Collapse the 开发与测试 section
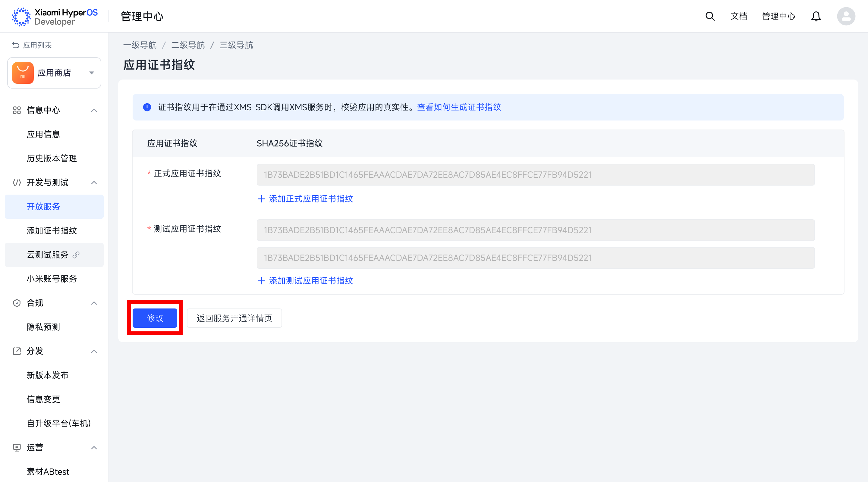Viewport: 868px width, 482px height. [x=94, y=183]
